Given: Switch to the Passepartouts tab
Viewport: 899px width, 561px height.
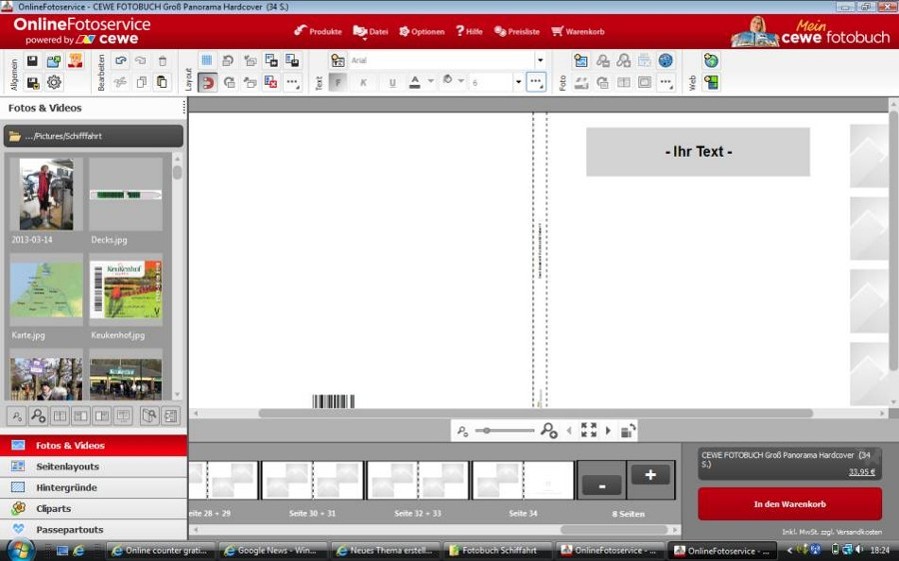Looking at the screenshot, I should click(93, 529).
